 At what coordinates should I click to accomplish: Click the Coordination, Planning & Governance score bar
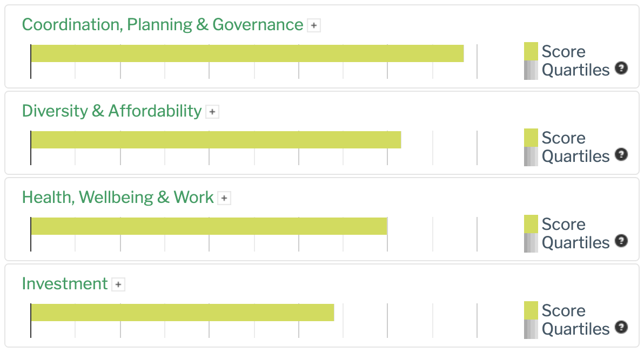pos(247,53)
